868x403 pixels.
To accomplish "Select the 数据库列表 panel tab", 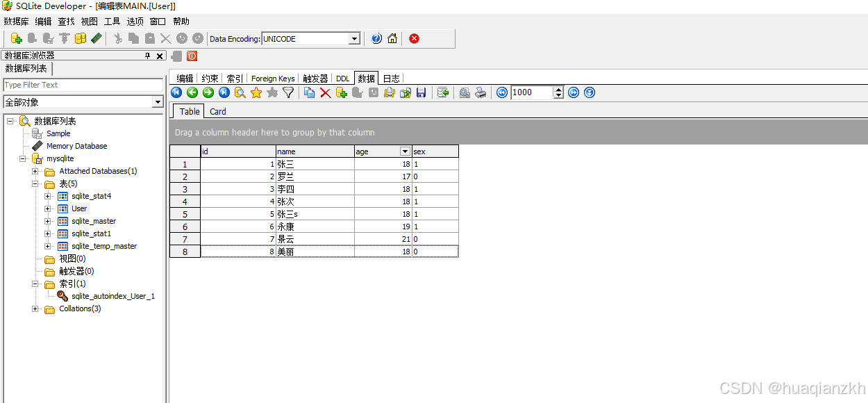I will [x=26, y=68].
